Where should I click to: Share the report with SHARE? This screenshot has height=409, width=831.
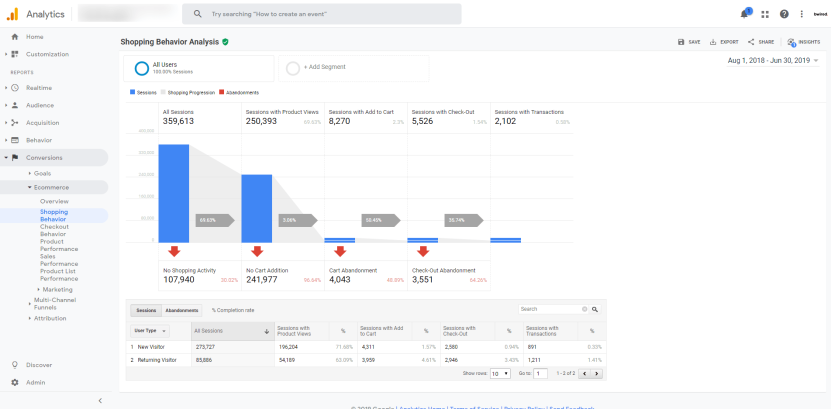761,42
